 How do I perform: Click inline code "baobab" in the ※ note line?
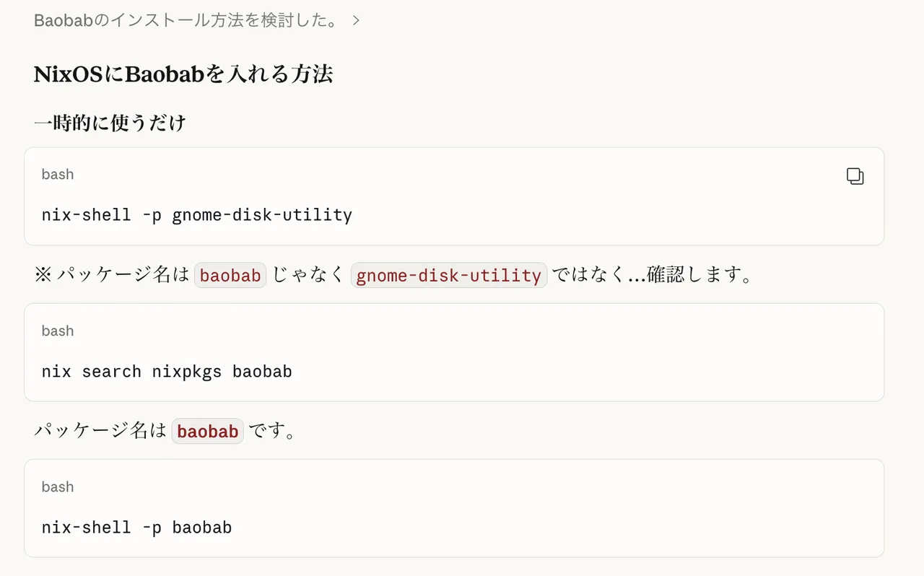click(x=230, y=276)
